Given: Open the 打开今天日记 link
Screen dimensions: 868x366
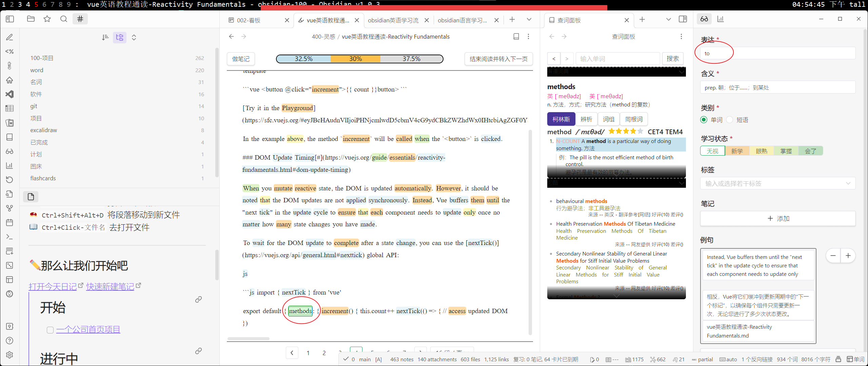Looking at the screenshot, I should coord(53,286).
